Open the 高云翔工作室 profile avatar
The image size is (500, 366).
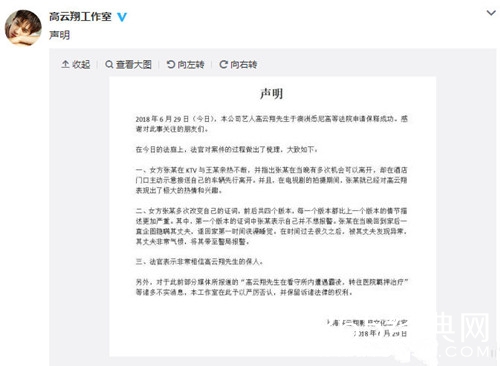click(23, 27)
